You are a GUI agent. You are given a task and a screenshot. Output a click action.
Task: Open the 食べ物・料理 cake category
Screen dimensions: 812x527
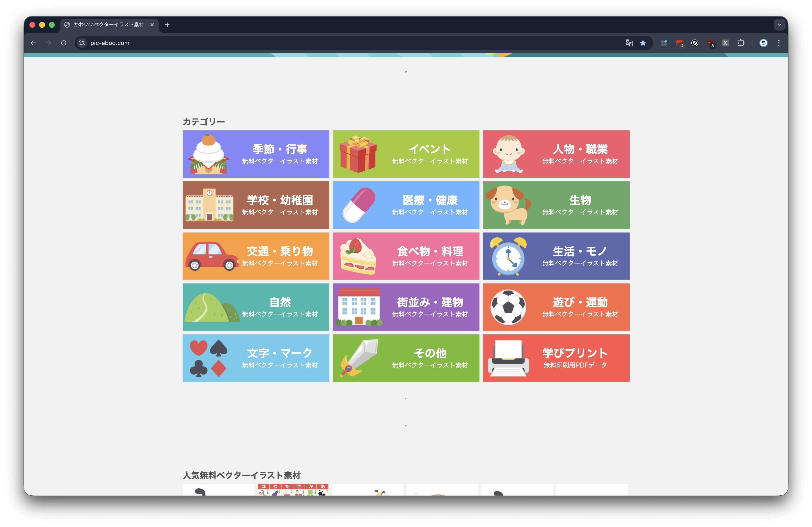[x=406, y=256]
